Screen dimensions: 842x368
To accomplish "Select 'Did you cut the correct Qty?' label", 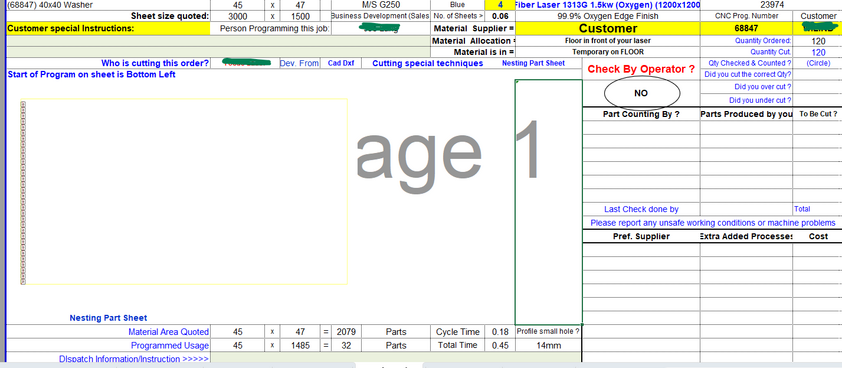I will click(747, 75).
